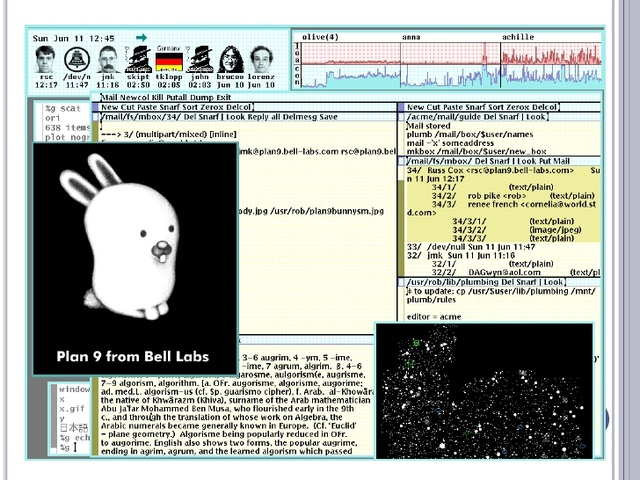Click layout box of /mail/fs/mbox/34/ window
The width and height of the screenshot is (640, 480).
tap(95, 117)
